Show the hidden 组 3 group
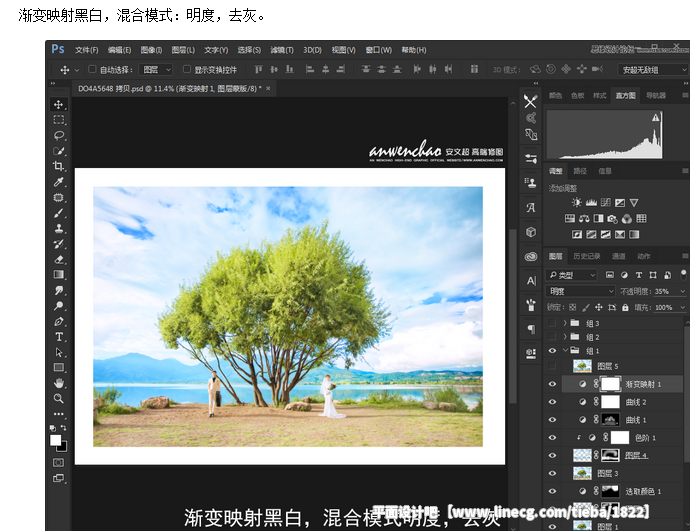The width and height of the screenshot is (690, 531). 552,323
